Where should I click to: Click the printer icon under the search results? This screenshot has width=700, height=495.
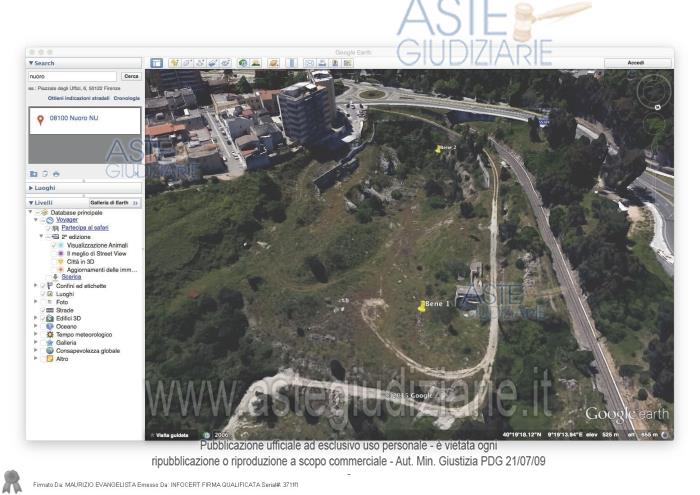[56, 173]
